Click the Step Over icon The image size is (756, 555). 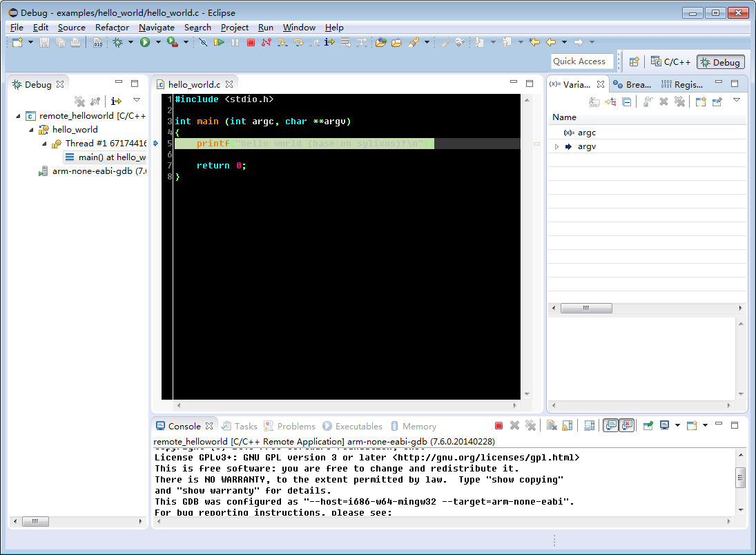298,42
